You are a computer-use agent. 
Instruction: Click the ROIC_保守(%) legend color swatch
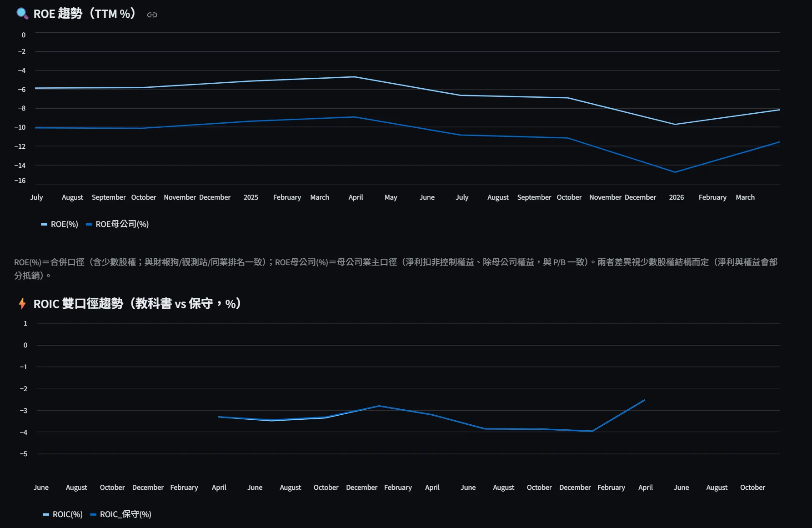pyautogui.click(x=93, y=514)
